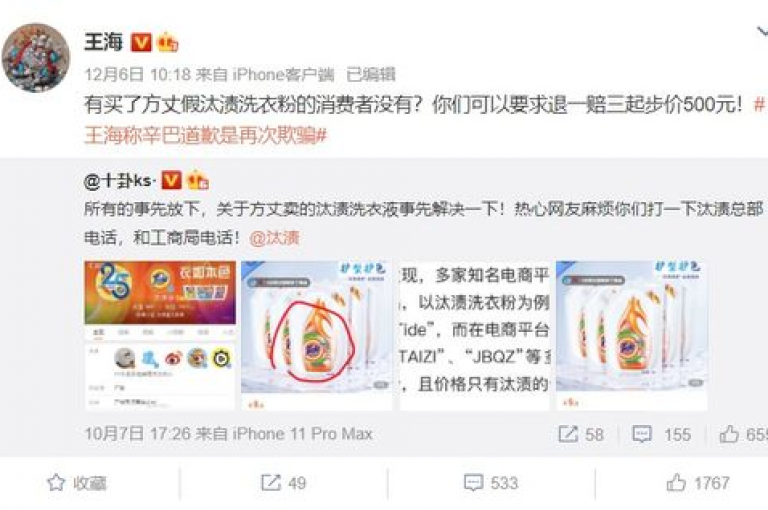Click the @汰渍 mention link
Screen dimensions: 768x510
[x=274, y=238]
